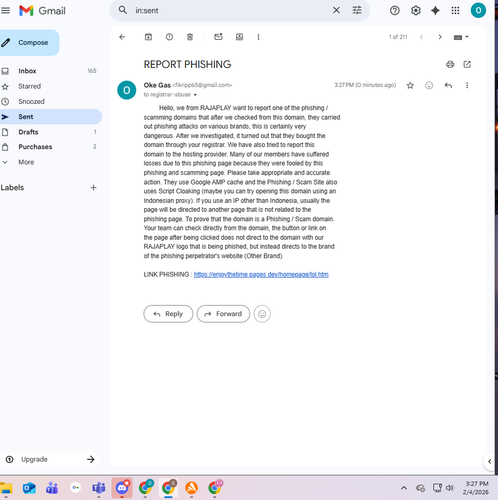
Task: Open the Snoozed folder
Action: point(50,102)
